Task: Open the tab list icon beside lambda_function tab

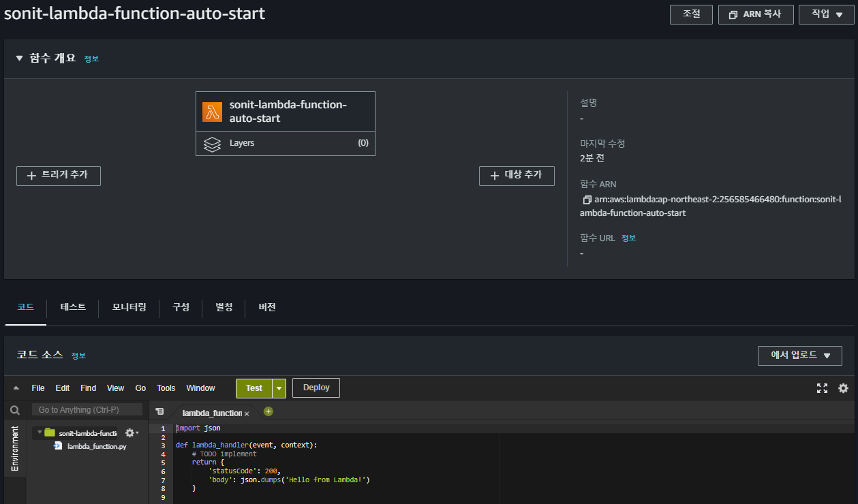Action: pos(159,411)
